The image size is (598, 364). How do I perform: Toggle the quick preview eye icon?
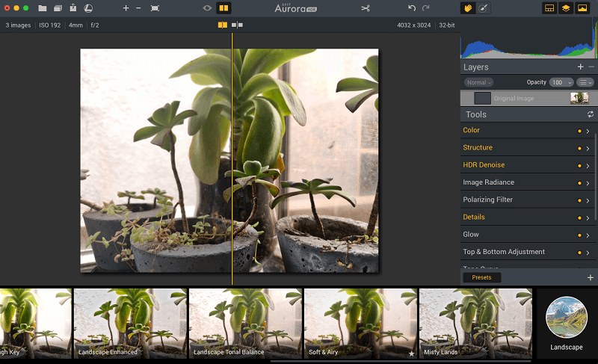(x=207, y=7)
